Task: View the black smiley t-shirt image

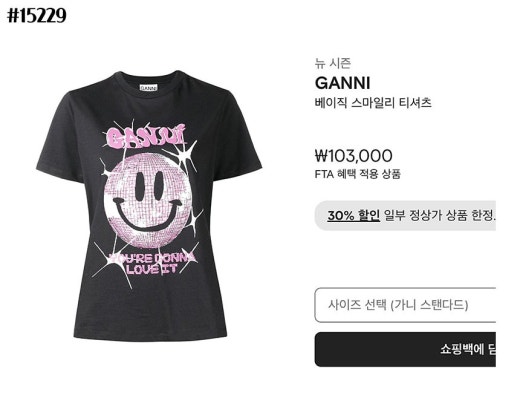Action: pyautogui.click(x=149, y=206)
